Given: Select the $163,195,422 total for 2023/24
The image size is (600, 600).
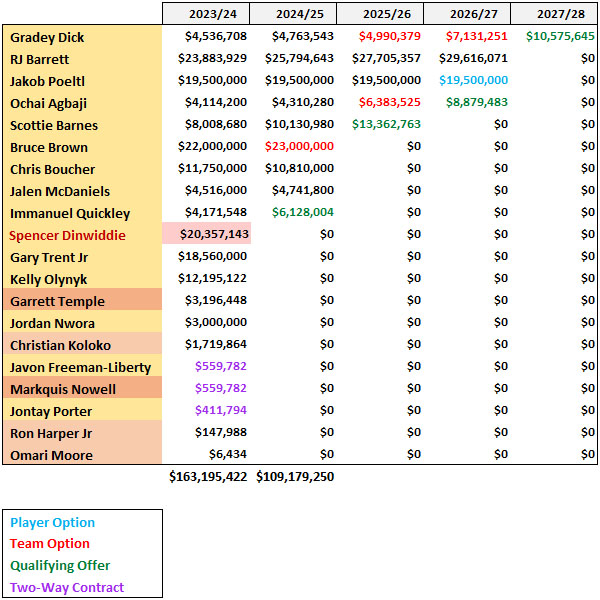Looking at the screenshot, I should pyautogui.click(x=208, y=476).
